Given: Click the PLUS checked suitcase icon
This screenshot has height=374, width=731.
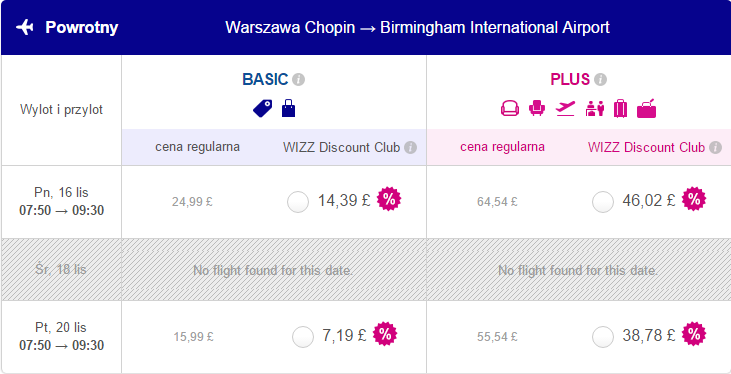Looking at the screenshot, I should [x=621, y=109].
